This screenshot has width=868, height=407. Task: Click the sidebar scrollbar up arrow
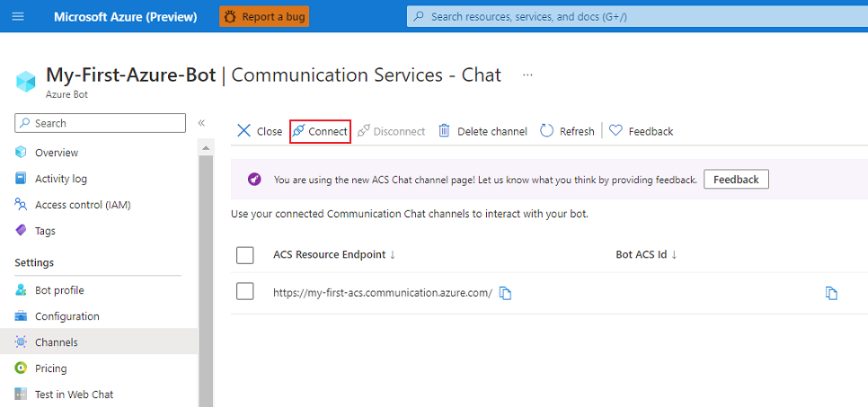point(206,148)
